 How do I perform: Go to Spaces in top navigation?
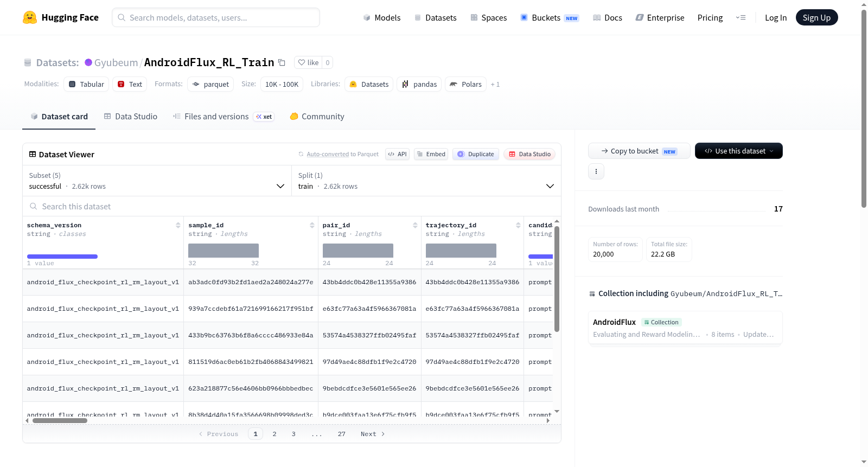coord(489,18)
